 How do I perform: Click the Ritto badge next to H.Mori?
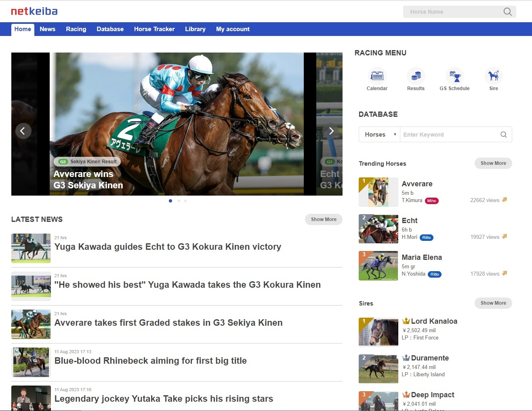coord(427,237)
